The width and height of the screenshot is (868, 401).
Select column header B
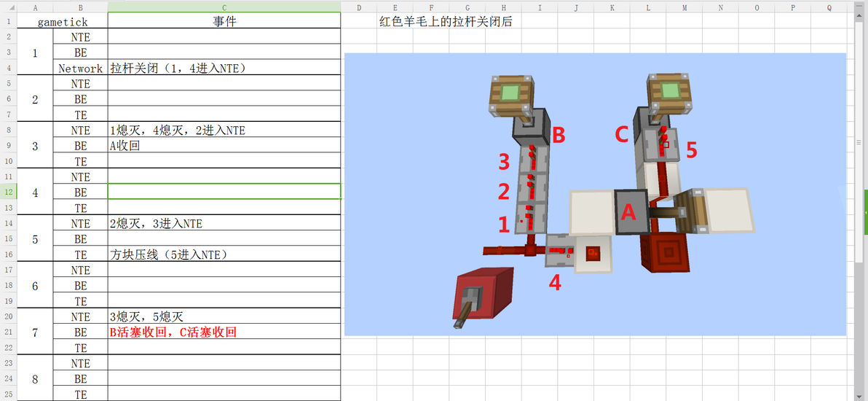click(x=80, y=8)
